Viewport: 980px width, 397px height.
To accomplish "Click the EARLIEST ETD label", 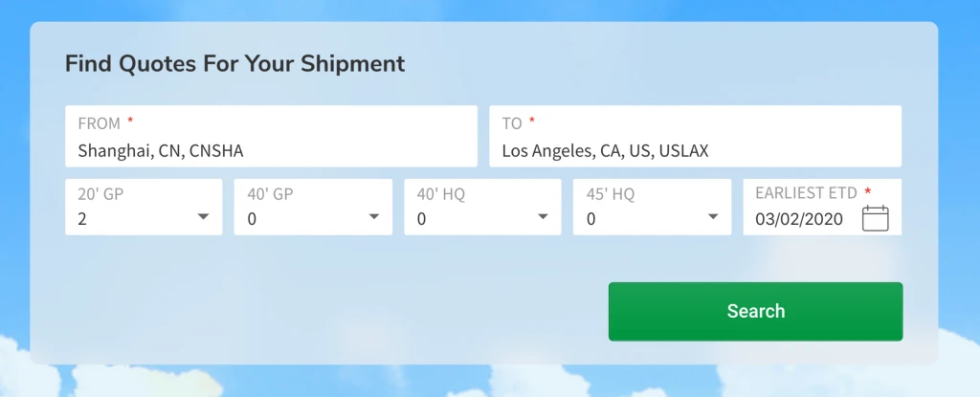I will [x=806, y=192].
